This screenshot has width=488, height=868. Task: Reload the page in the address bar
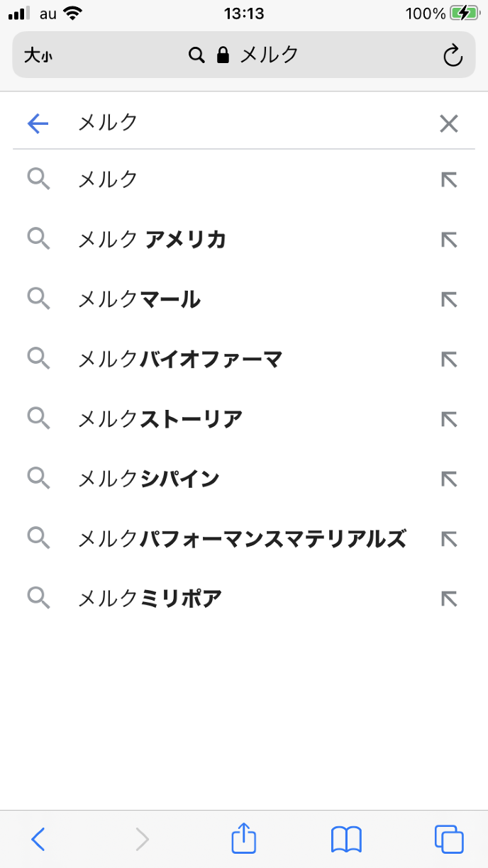click(453, 55)
